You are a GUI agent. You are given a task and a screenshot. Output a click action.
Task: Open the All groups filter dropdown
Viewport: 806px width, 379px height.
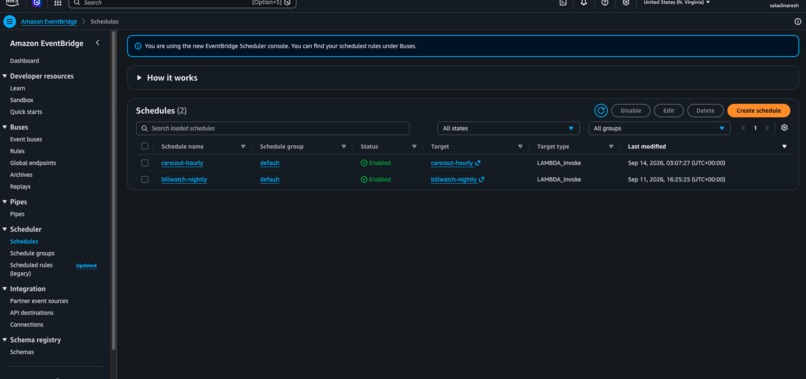659,129
